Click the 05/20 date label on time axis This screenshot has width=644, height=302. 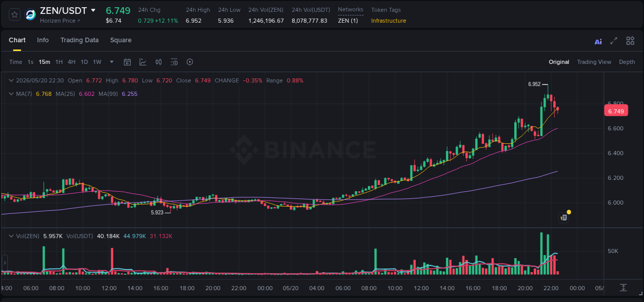coord(291,288)
